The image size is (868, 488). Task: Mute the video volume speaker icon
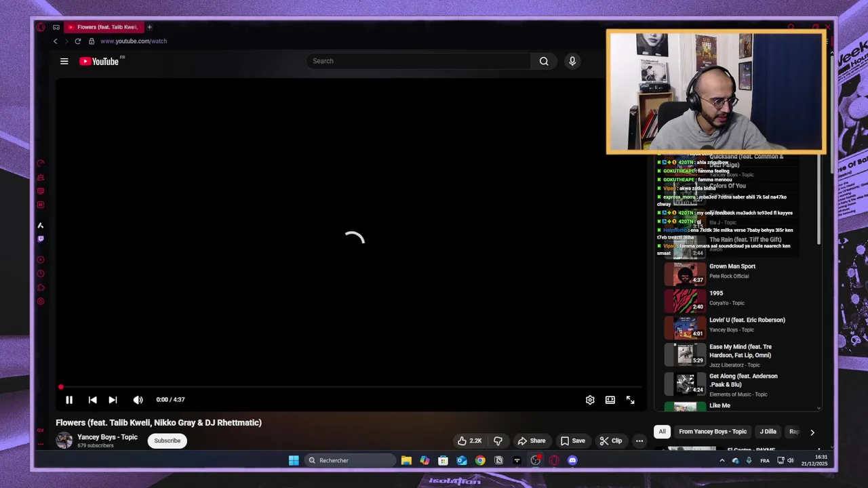(138, 400)
